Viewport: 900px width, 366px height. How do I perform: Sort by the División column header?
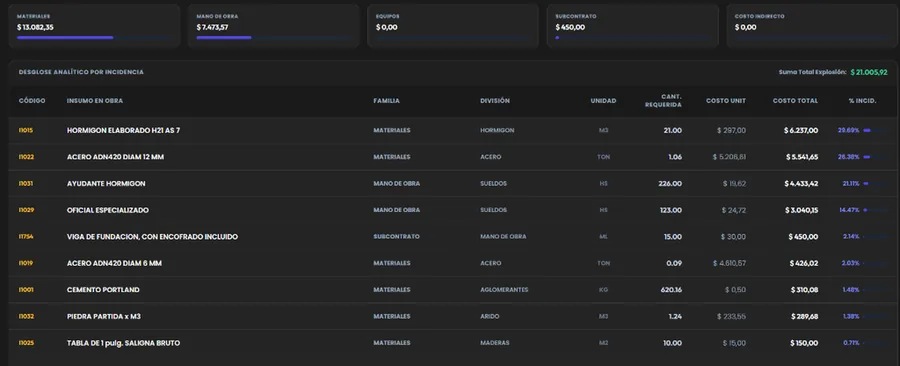pos(495,101)
